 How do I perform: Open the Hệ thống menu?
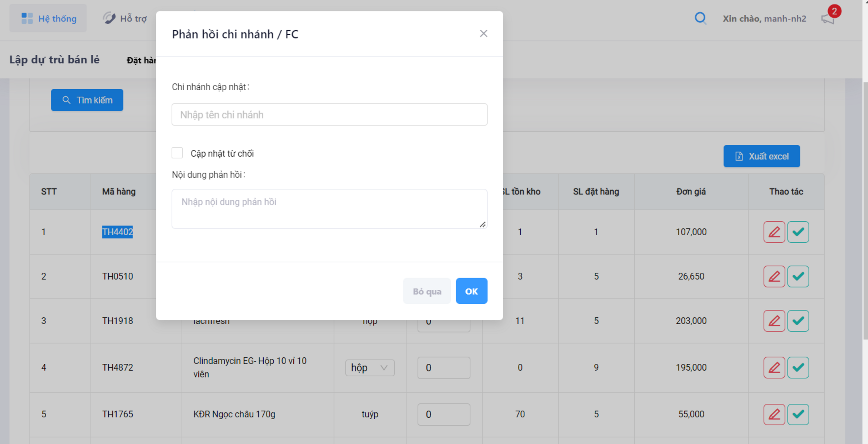coord(48,18)
